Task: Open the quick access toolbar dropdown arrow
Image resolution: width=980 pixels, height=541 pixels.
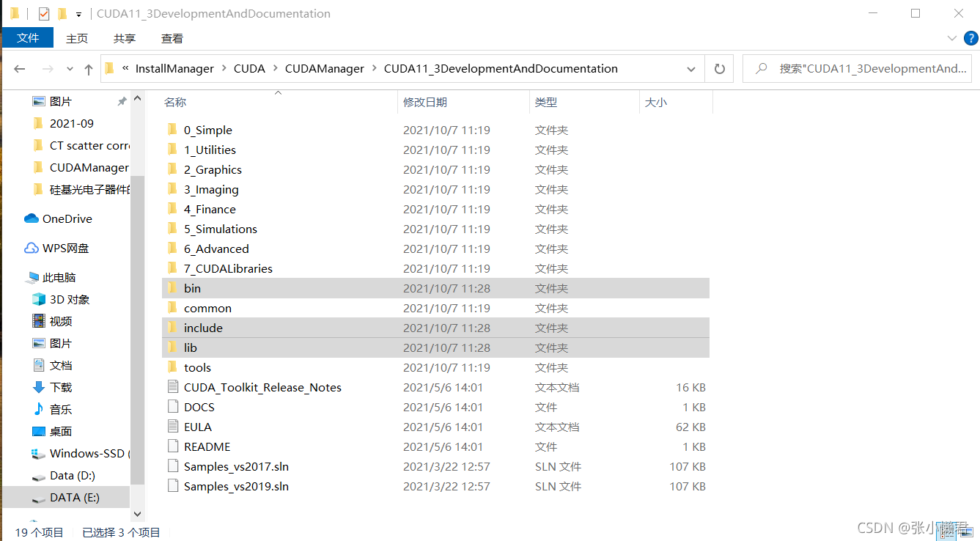Action: tap(78, 14)
